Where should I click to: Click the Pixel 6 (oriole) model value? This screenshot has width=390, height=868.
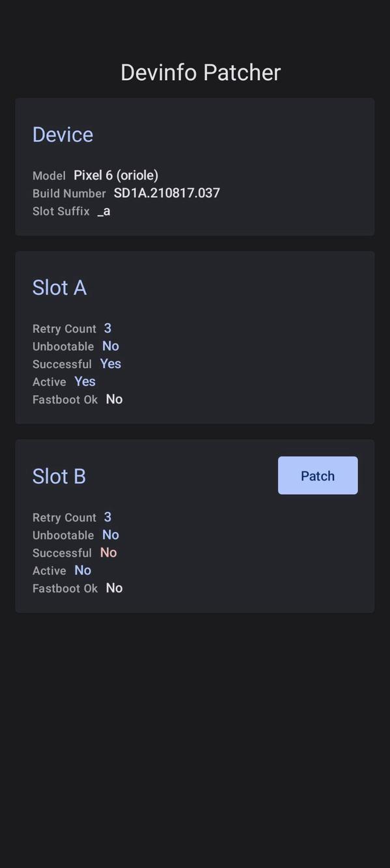tap(116, 175)
